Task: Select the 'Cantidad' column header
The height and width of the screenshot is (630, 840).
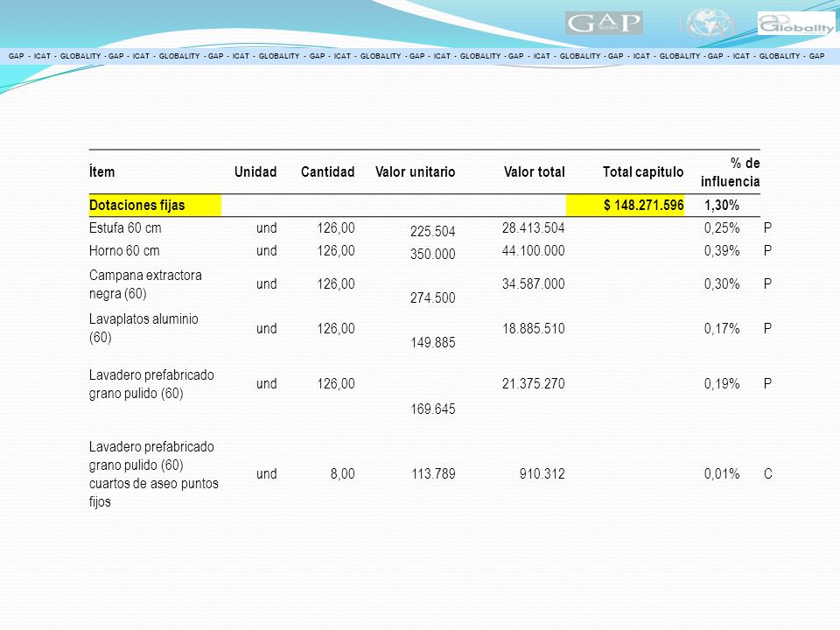Action: pyautogui.click(x=328, y=172)
